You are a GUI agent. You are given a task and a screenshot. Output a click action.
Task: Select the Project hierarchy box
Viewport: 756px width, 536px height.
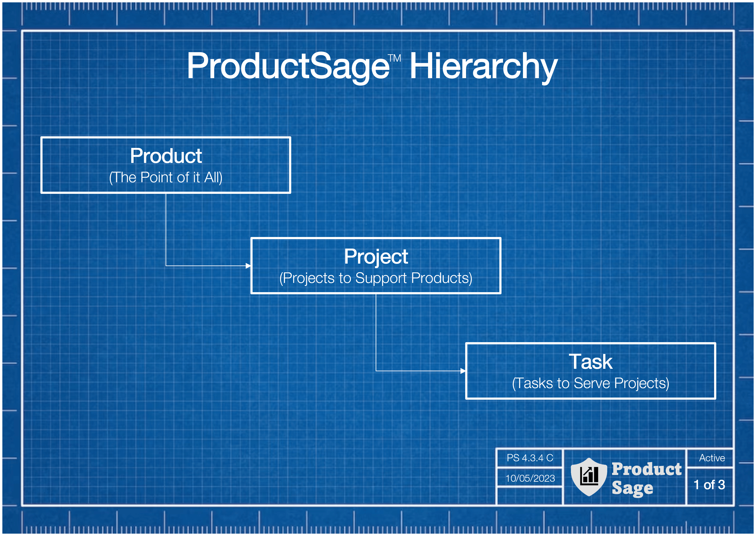pos(376,266)
